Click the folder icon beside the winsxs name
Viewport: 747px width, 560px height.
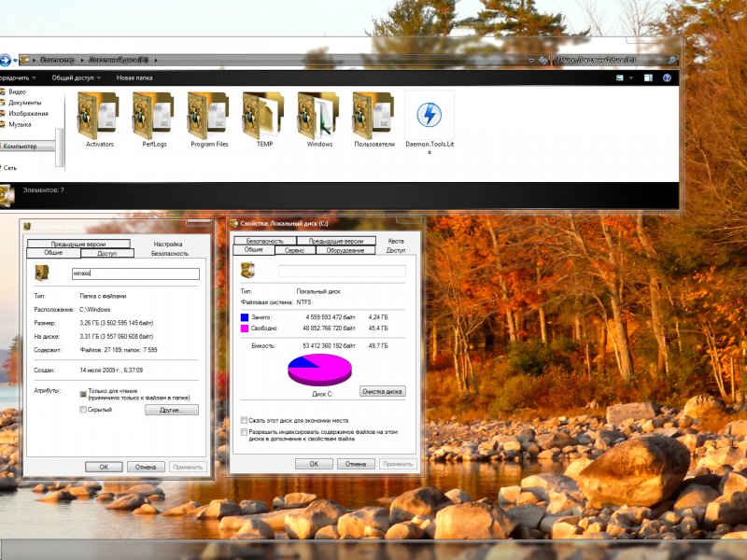coord(42,273)
